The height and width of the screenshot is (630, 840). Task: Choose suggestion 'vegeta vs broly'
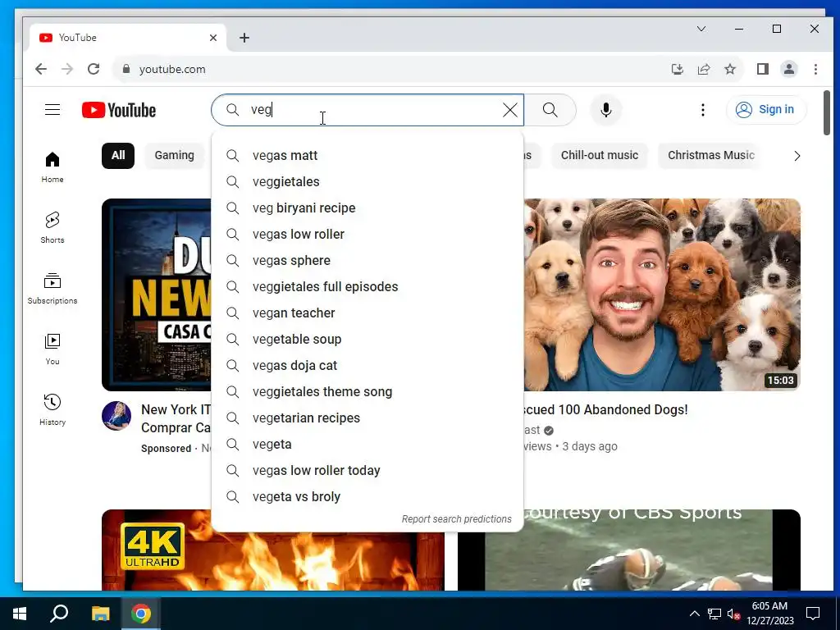367,496
